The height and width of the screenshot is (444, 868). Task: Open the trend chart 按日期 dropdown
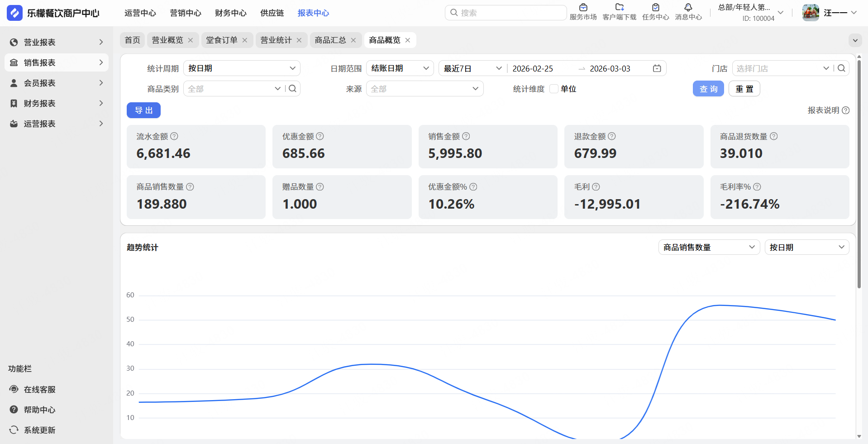807,247
